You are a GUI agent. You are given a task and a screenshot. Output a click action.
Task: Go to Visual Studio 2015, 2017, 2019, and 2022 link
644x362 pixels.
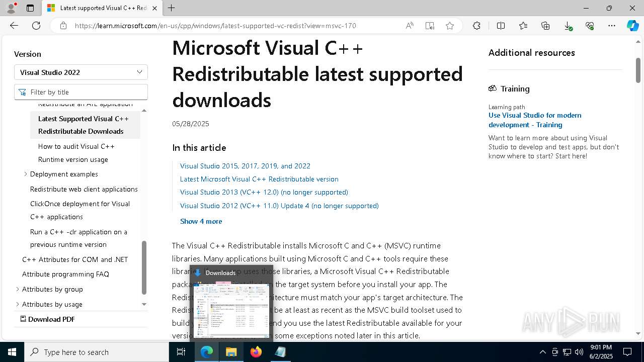pyautogui.click(x=245, y=166)
